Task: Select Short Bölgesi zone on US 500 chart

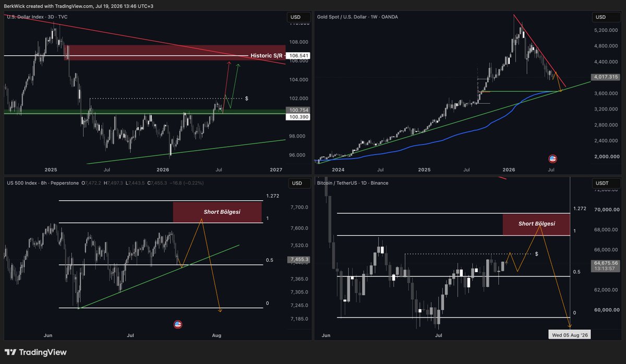Action: click(x=218, y=212)
